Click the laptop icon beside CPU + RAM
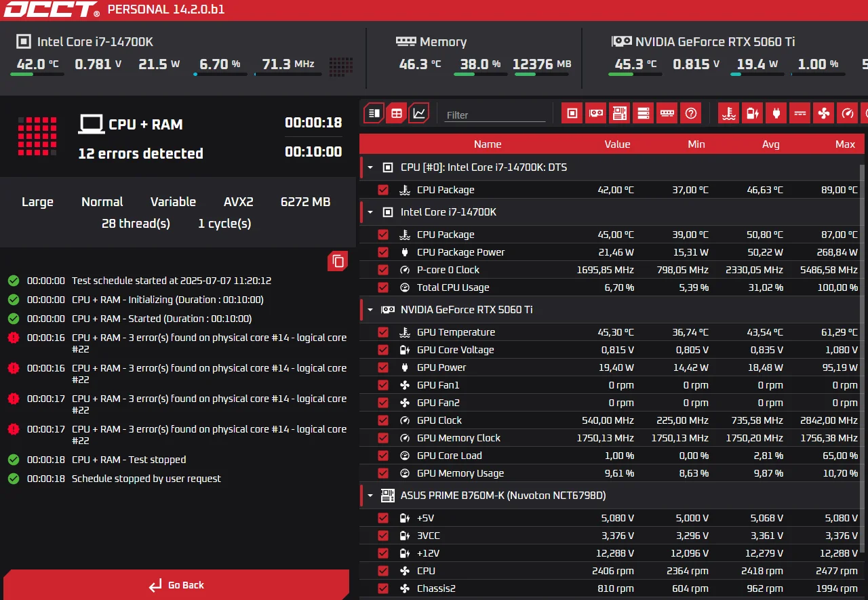Screen dimensions: 868x600 [92, 124]
